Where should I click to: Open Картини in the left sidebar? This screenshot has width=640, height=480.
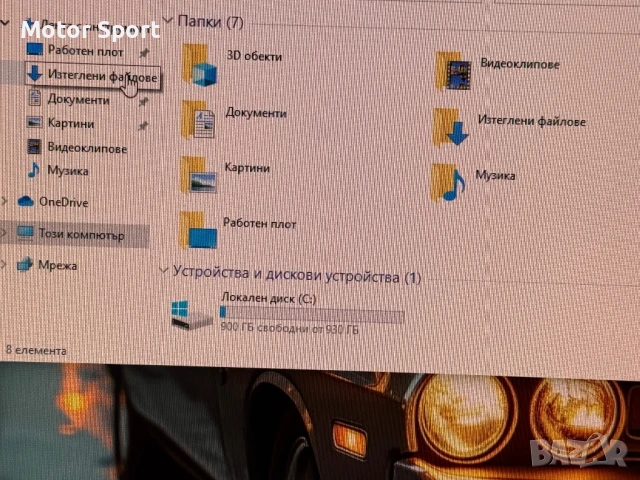71,123
